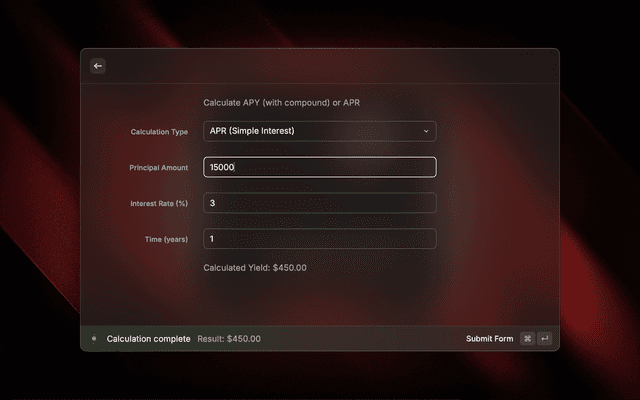This screenshot has width=640, height=400.
Task: Click the Interest Rate (%) label
Action: click(x=159, y=204)
